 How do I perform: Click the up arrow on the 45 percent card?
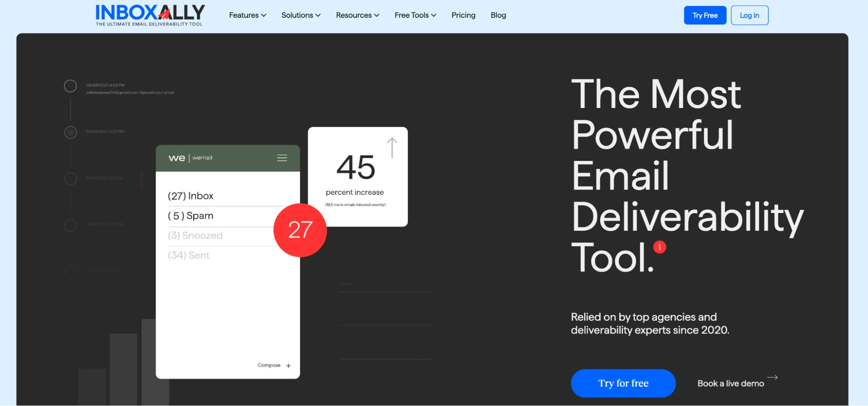392,148
